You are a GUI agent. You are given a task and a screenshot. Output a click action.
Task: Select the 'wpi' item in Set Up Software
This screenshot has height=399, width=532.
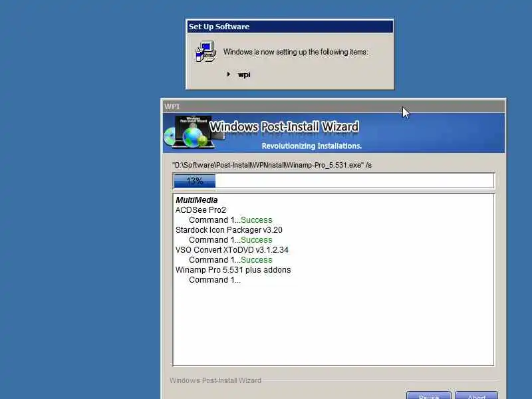[244, 74]
